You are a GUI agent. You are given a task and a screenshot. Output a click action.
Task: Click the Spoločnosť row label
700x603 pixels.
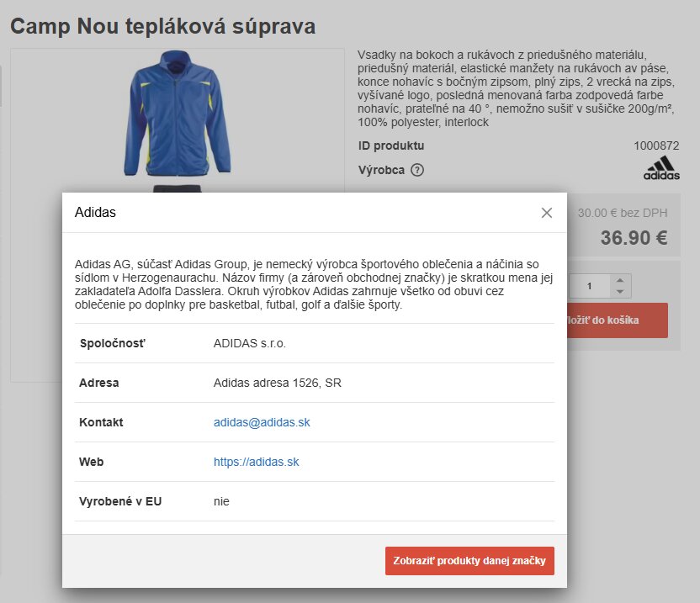pyautogui.click(x=113, y=343)
